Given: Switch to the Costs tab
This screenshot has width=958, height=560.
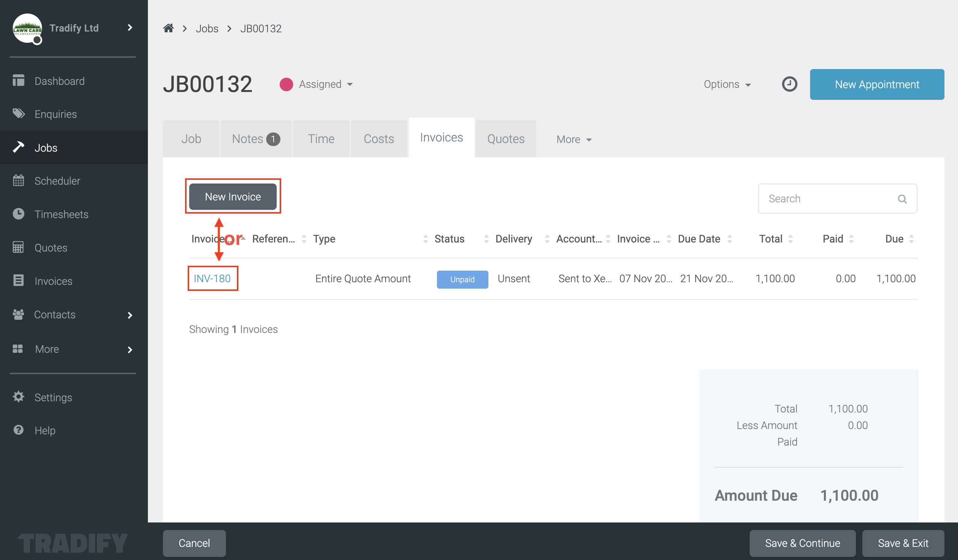Looking at the screenshot, I should [379, 139].
